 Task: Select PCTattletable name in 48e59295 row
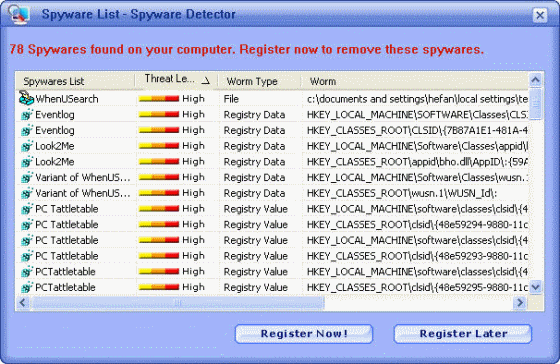coord(65,288)
